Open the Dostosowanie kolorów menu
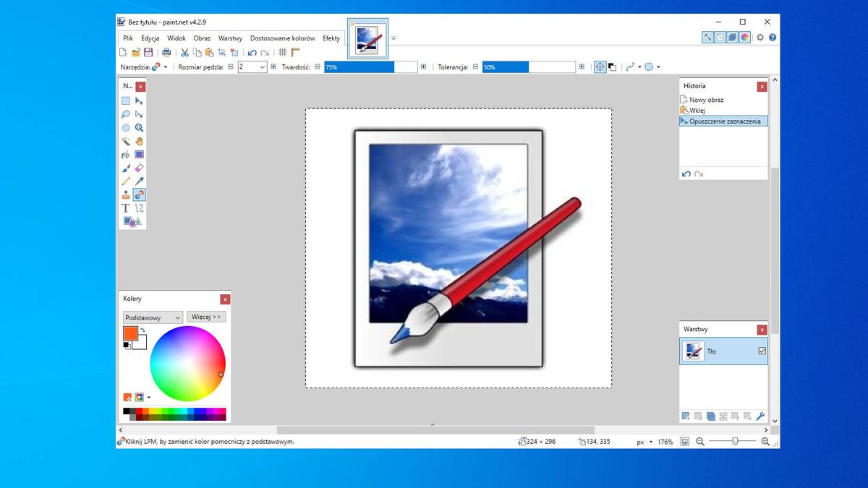The height and width of the screenshot is (488, 868). coord(283,38)
